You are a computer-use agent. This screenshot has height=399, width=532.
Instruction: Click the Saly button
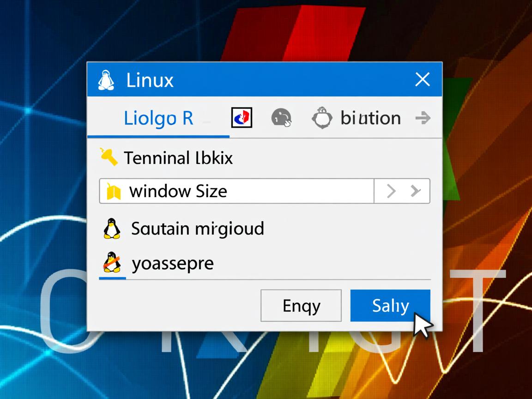tap(390, 305)
